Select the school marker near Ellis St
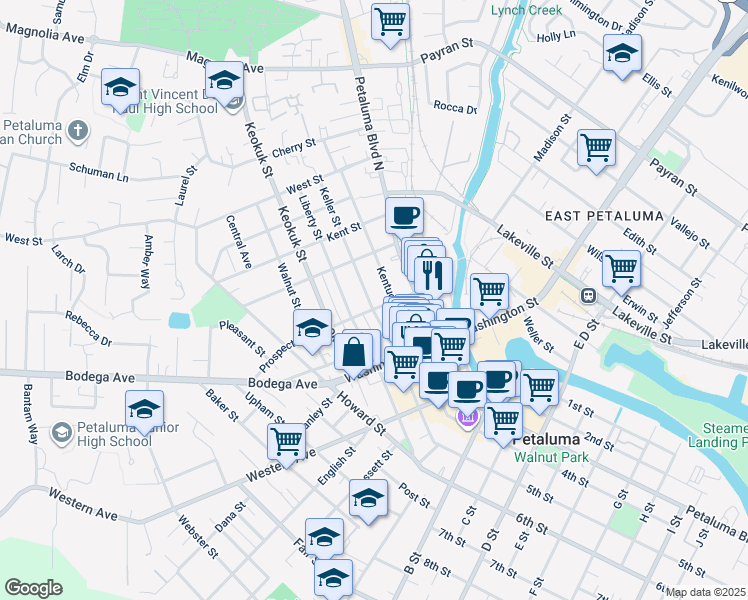Screen dimensions: 748x600 (x=622, y=54)
